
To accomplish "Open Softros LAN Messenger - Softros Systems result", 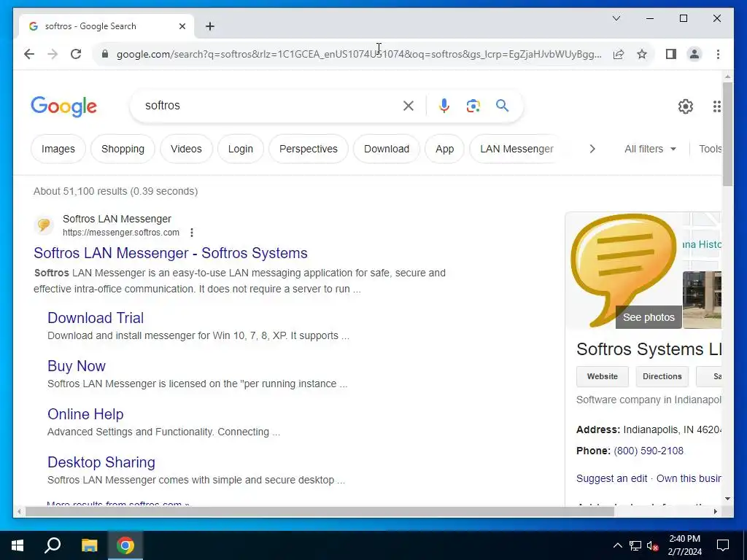I will point(171,253).
